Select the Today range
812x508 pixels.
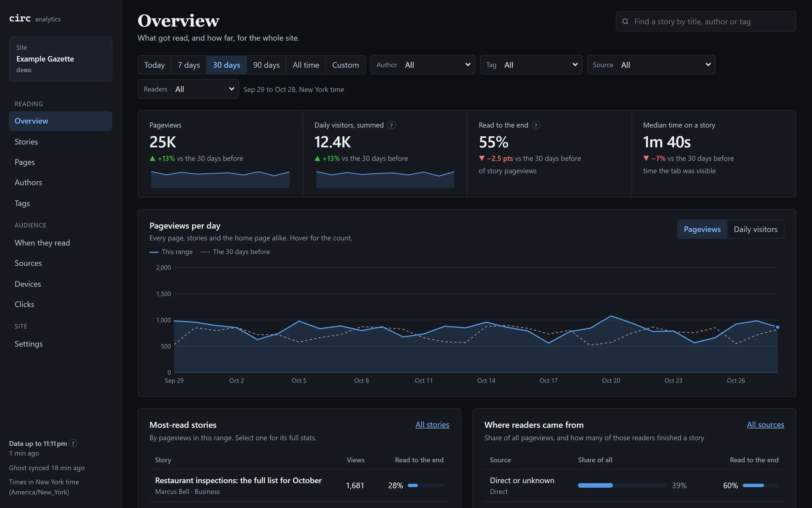pos(154,65)
